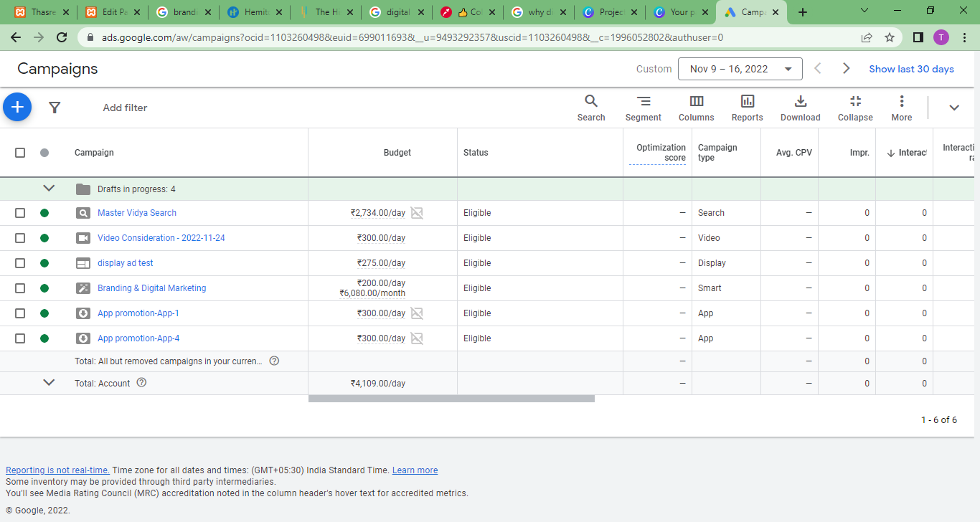Expand the Drafts in progress row chevron
Image resolution: width=980 pixels, height=522 pixels.
[49, 189]
